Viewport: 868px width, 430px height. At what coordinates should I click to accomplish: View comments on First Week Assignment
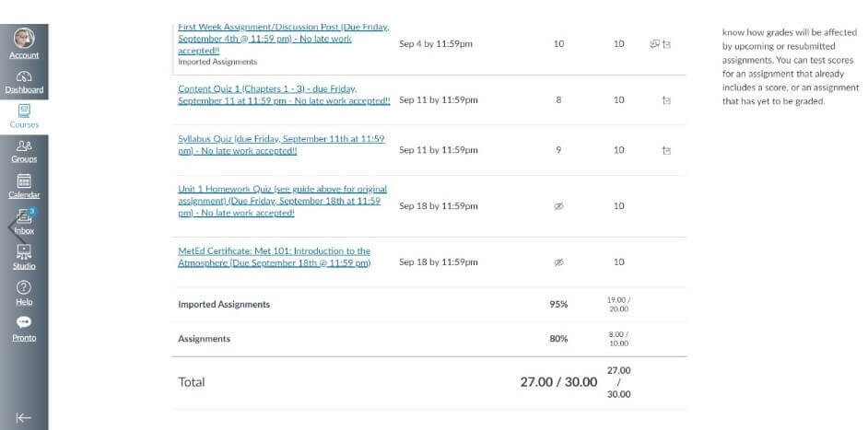[654, 44]
